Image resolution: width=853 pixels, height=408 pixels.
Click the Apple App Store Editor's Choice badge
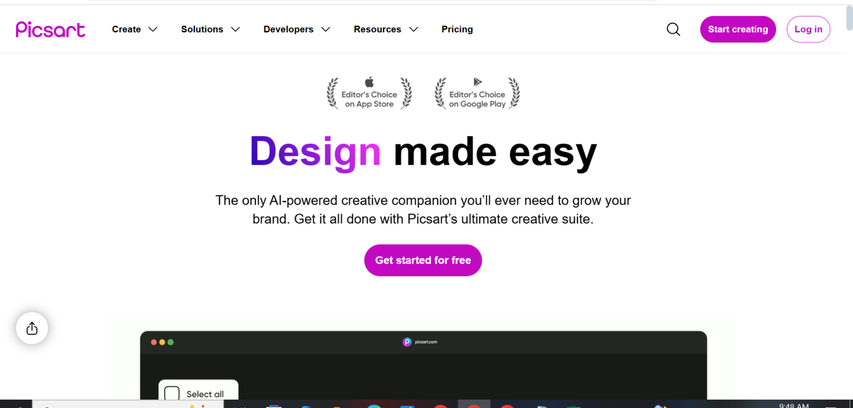369,93
